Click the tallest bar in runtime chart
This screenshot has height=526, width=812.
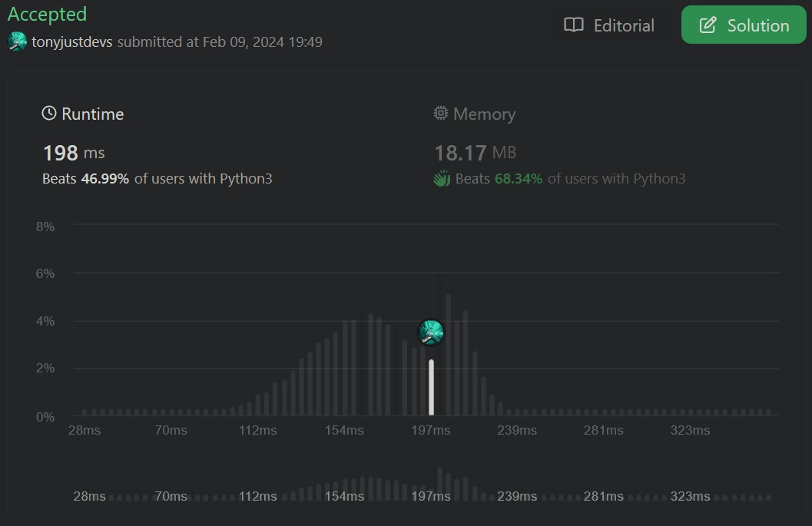pyautogui.click(x=449, y=355)
